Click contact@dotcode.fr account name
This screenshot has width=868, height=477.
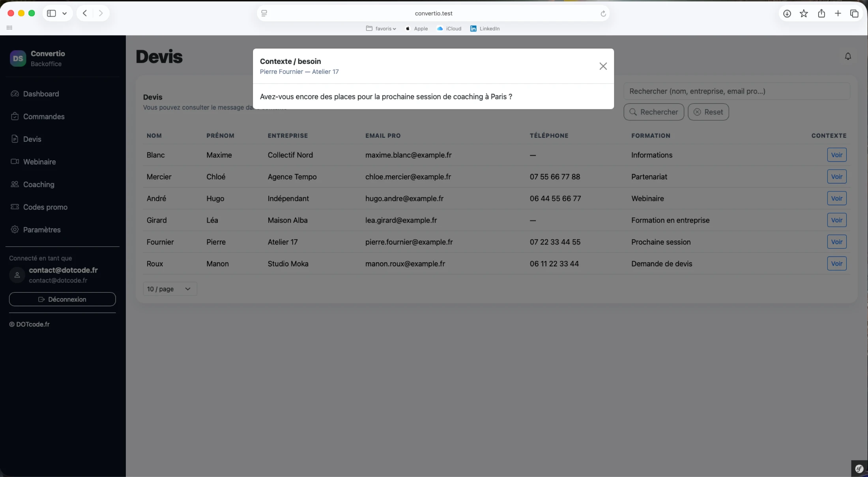[63, 270]
